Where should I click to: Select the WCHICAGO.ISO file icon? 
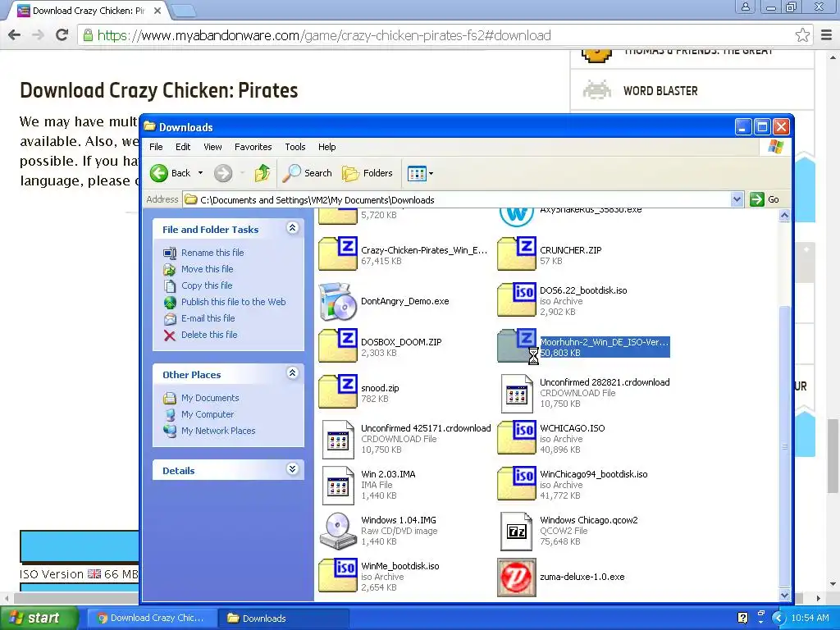[x=517, y=437]
